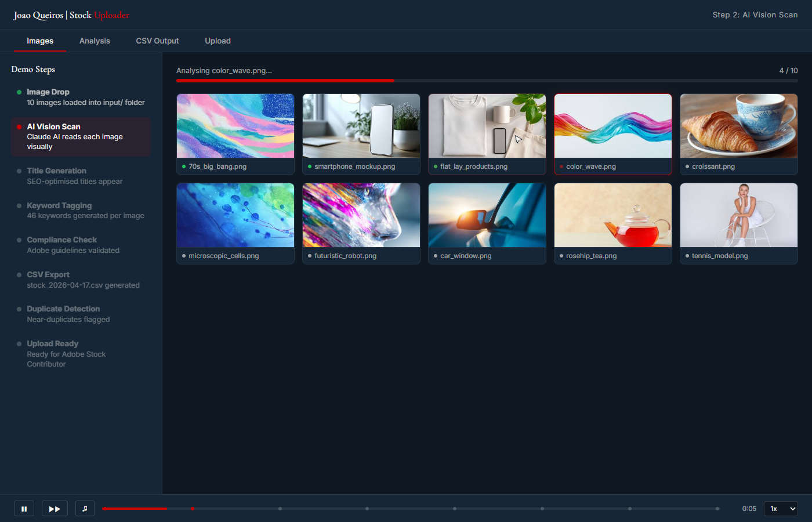Select the Upload Ready step indicator

tap(19, 343)
